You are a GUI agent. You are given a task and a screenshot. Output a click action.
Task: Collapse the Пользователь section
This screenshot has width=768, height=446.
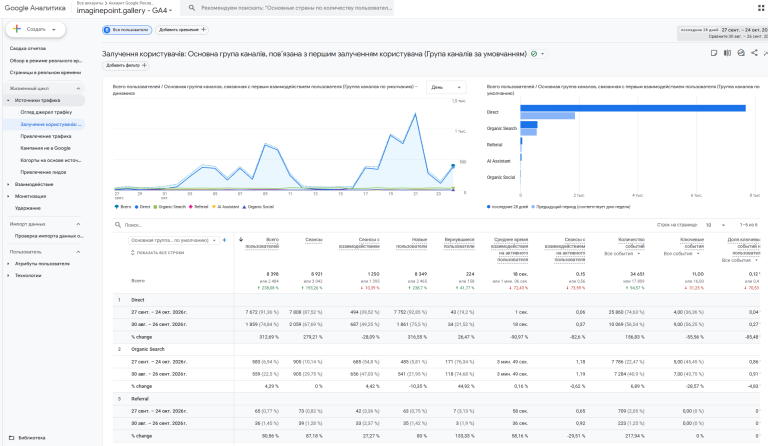pos(78,252)
